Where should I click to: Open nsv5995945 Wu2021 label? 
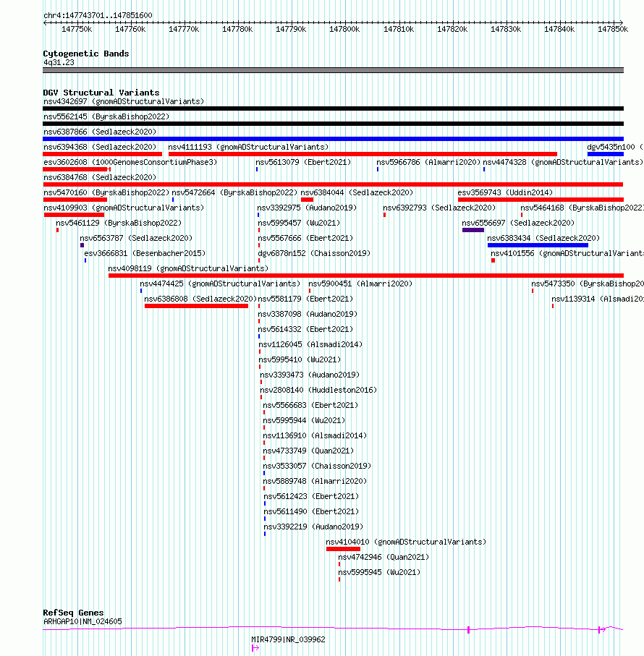click(x=379, y=572)
